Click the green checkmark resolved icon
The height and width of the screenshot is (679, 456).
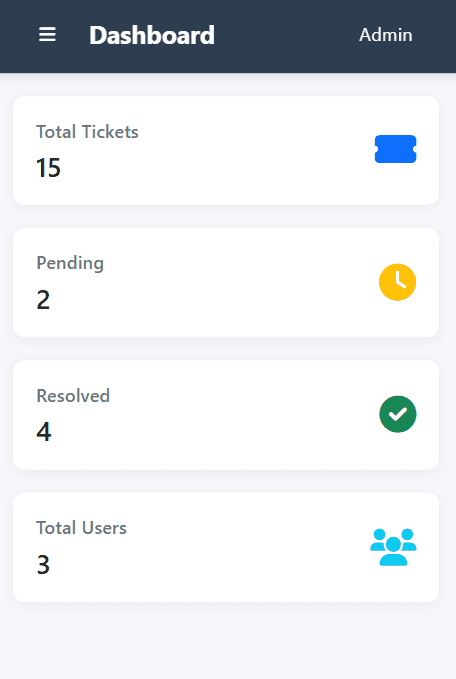(x=398, y=414)
